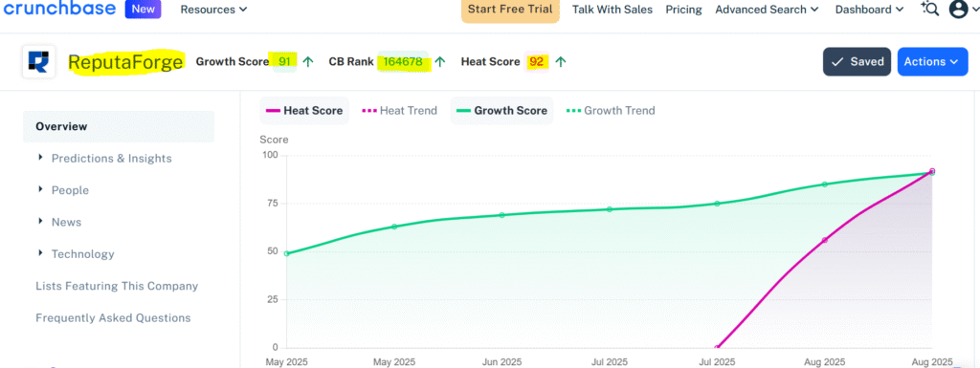
Task: Click the New badge beside Crunchbase logo
Action: 144,10
